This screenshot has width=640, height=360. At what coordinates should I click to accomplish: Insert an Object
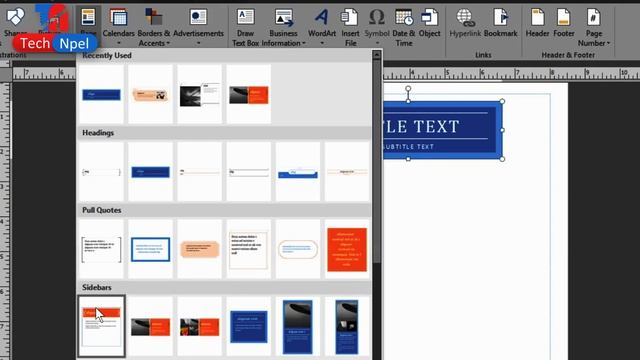pos(429,24)
